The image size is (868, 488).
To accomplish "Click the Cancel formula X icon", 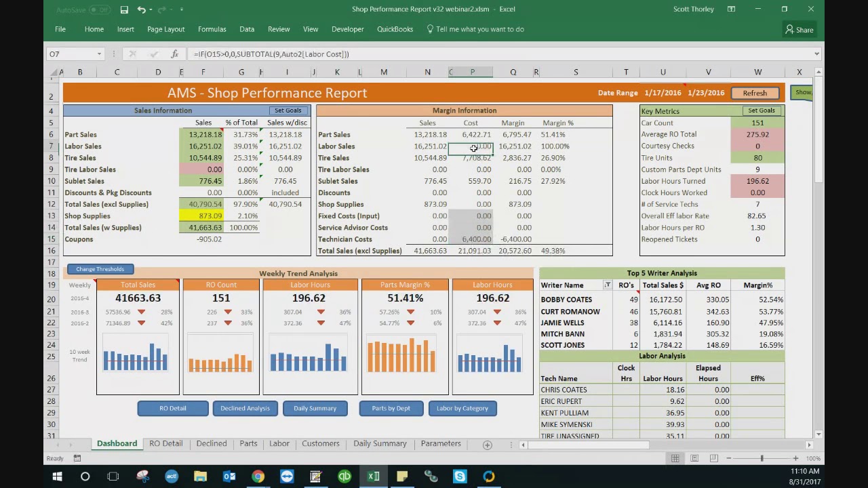I will 132,54.
